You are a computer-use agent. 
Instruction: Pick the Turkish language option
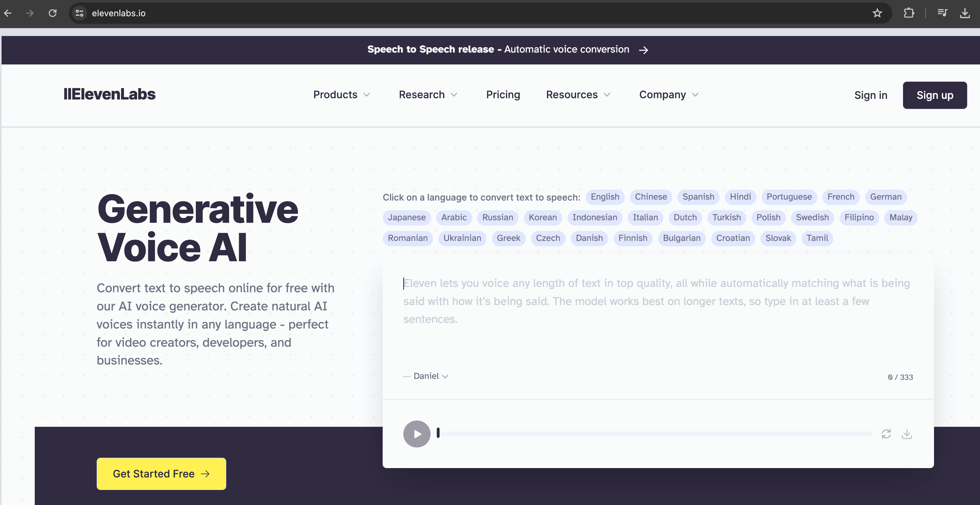tap(727, 217)
